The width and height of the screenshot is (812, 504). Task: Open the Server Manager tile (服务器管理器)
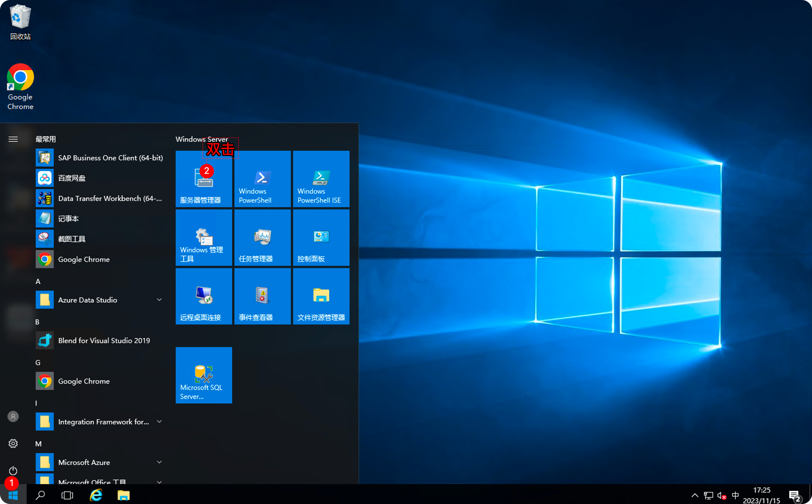click(x=204, y=179)
